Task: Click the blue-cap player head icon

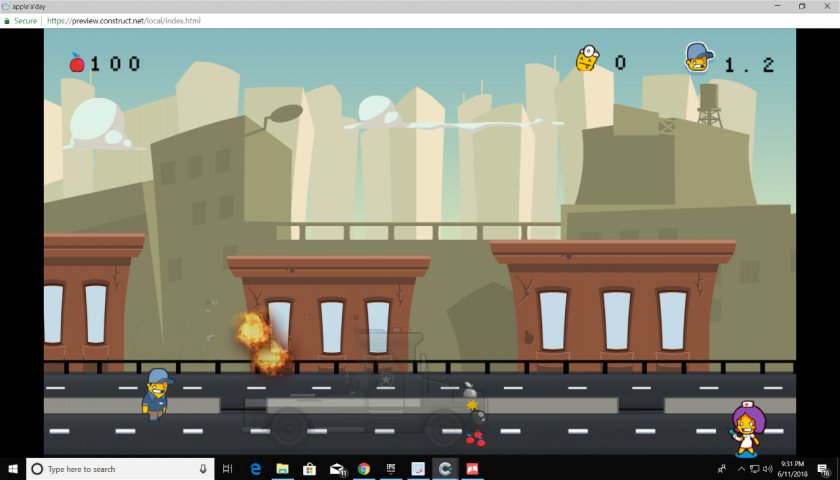Action: coord(699,58)
